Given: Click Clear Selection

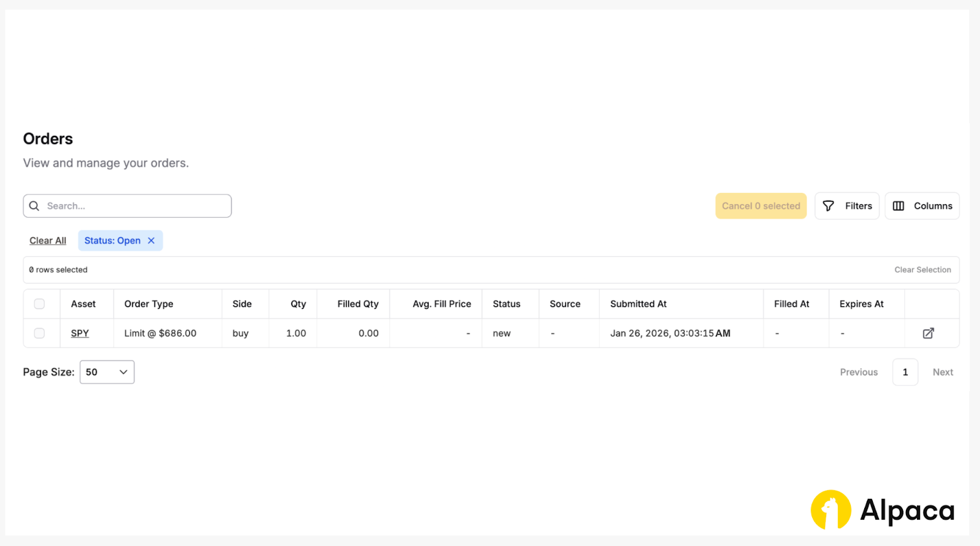Looking at the screenshot, I should coord(922,270).
